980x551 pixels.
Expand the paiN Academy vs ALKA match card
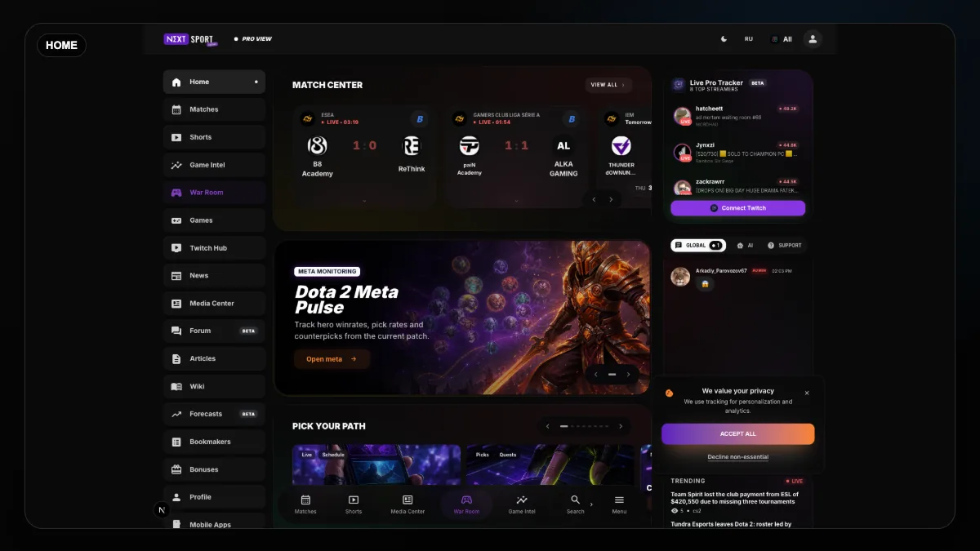516,200
